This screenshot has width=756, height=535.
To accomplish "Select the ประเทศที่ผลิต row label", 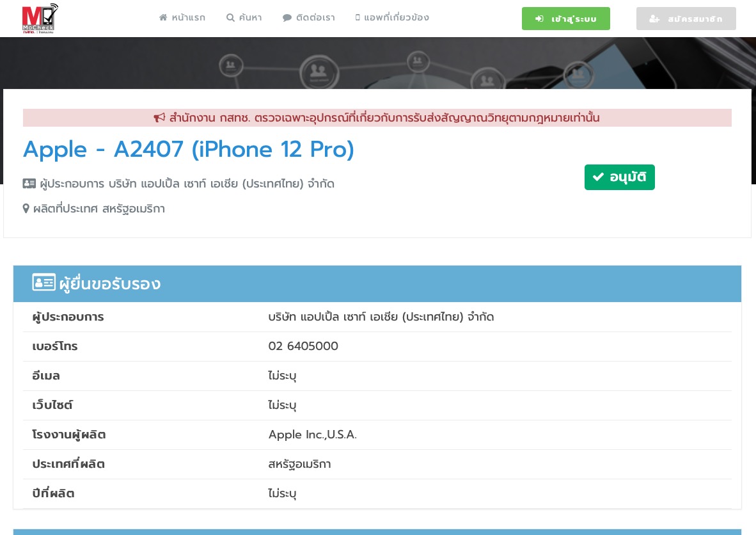I will point(68,464).
